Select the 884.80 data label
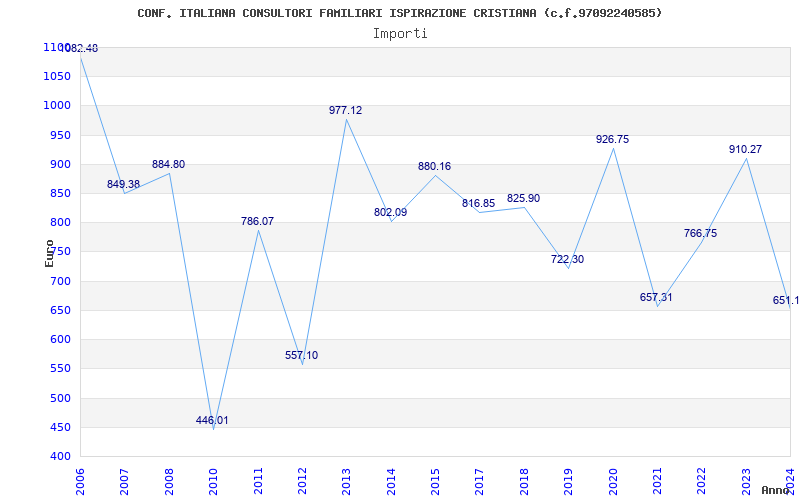Viewport: 800px width, 500px height. tap(168, 164)
